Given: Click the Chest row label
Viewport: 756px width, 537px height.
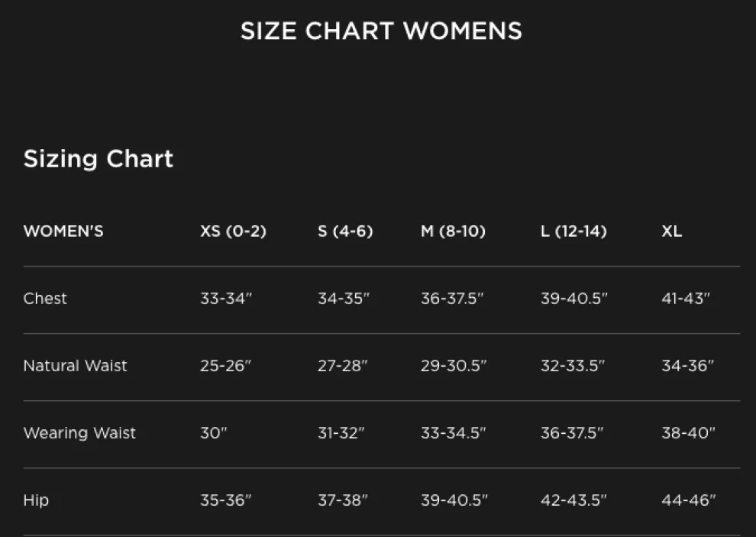Looking at the screenshot, I should [45, 299].
